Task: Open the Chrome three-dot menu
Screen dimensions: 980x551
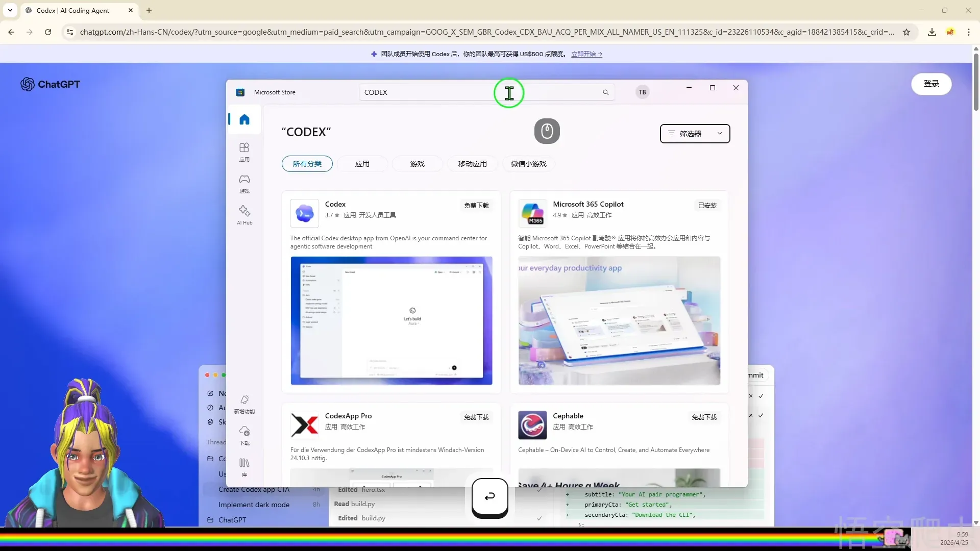Action: coord(968,32)
